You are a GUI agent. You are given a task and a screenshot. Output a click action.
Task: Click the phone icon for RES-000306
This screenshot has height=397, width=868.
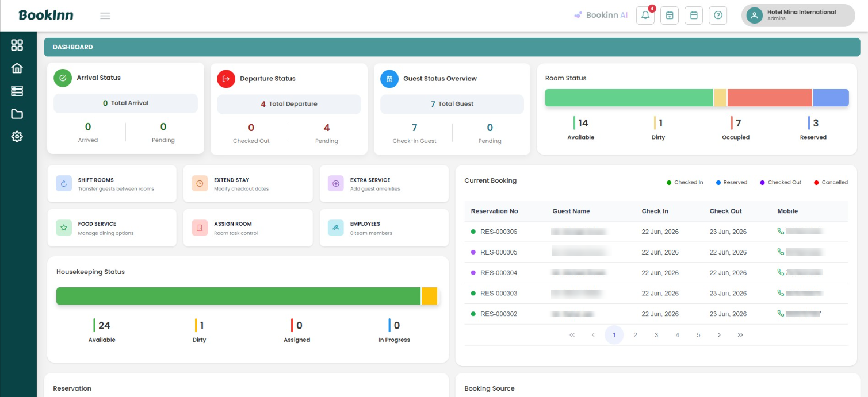coord(781,231)
